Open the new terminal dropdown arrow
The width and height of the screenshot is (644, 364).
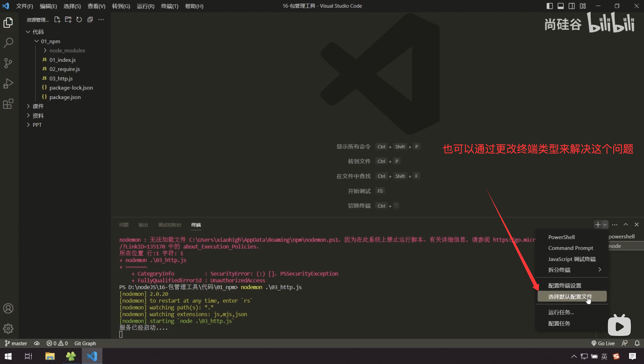pyautogui.click(x=605, y=225)
